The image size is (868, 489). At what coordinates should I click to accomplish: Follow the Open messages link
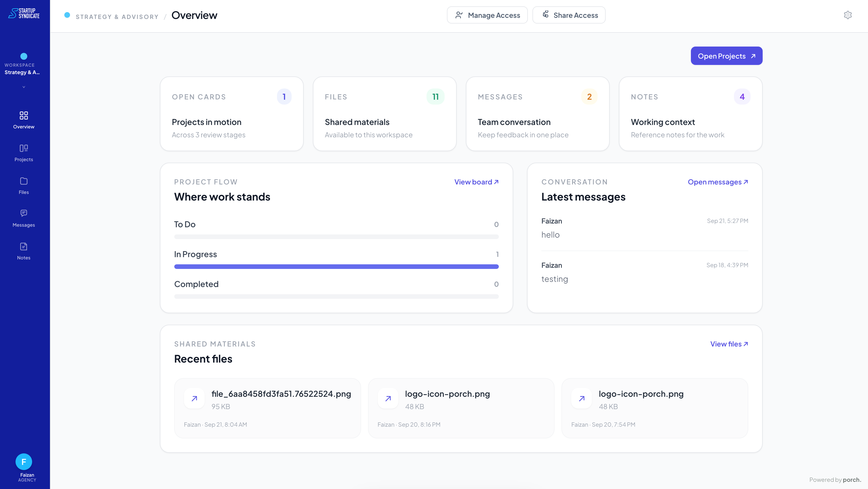(718, 182)
